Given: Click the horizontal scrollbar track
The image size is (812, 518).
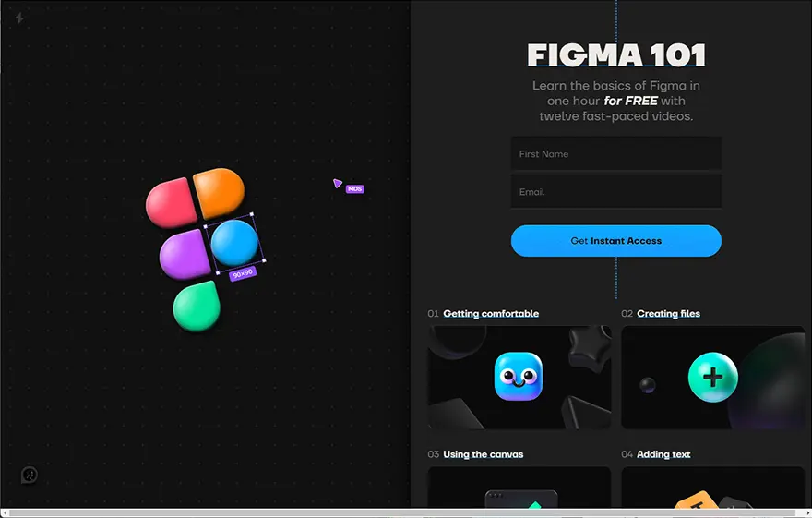Looking at the screenshot, I should (406, 512).
